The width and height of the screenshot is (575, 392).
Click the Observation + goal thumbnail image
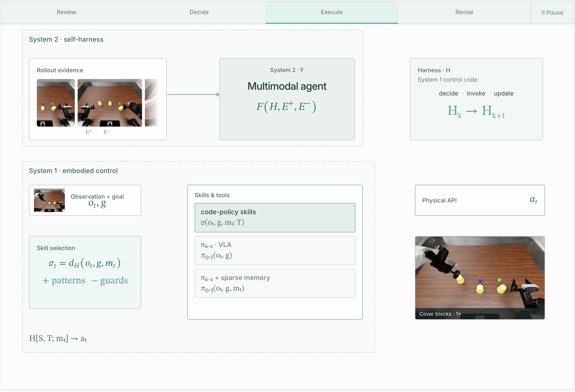coord(49,200)
